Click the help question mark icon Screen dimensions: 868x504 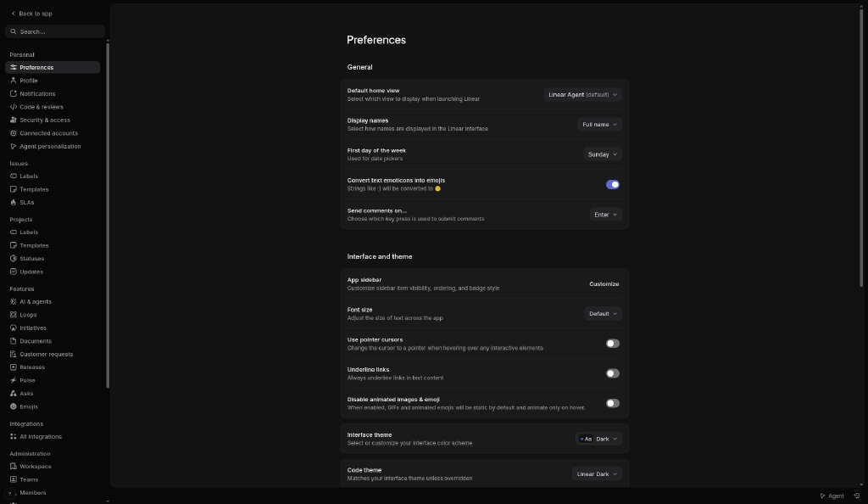point(9,494)
